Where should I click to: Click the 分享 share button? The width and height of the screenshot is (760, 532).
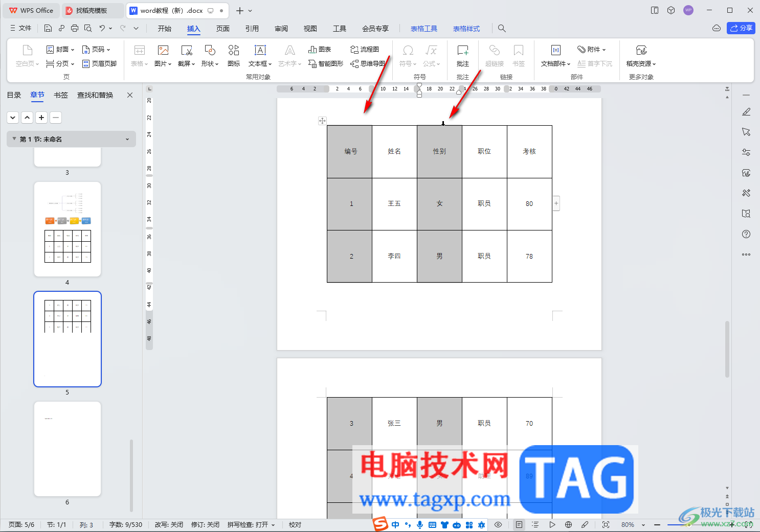[741, 28]
